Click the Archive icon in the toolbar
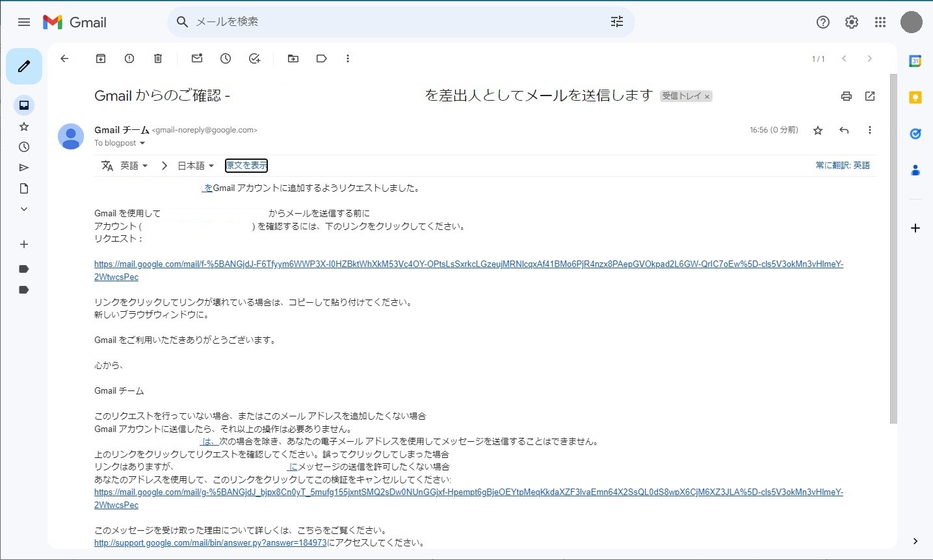Screen dimensions: 933x560 coord(101,58)
